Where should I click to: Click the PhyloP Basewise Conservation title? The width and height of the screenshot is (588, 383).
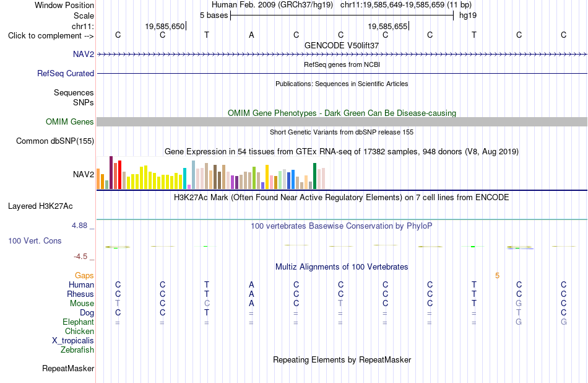(x=342, y=226)
